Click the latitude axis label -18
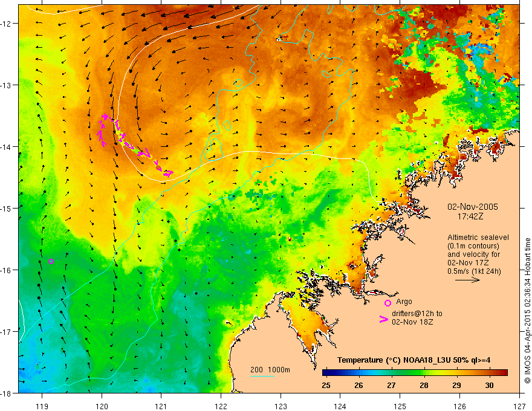 click(x=7, y=393)
